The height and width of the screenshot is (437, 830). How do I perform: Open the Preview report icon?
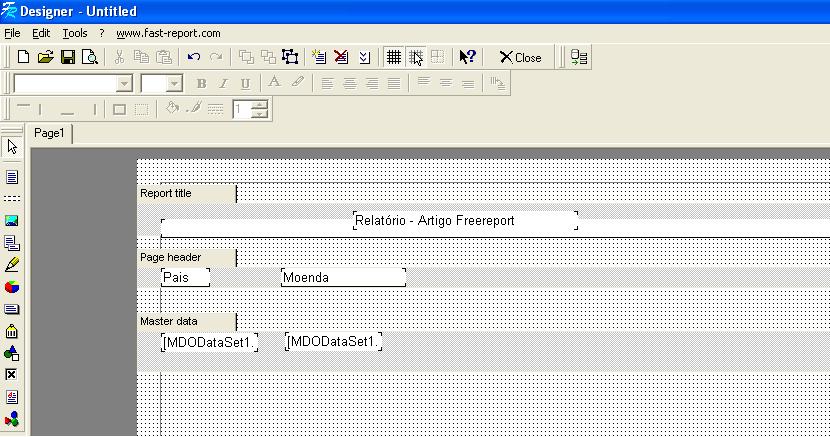(90, 57)
